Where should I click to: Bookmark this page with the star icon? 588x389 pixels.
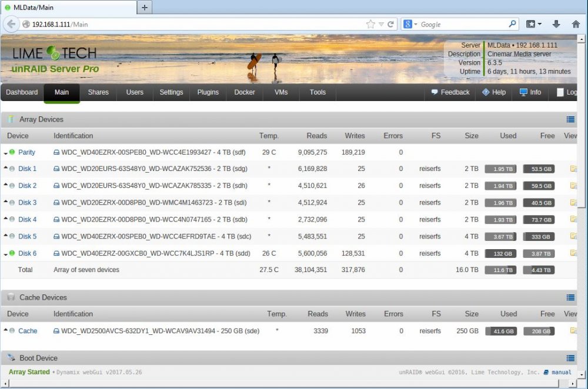[370, 24]
